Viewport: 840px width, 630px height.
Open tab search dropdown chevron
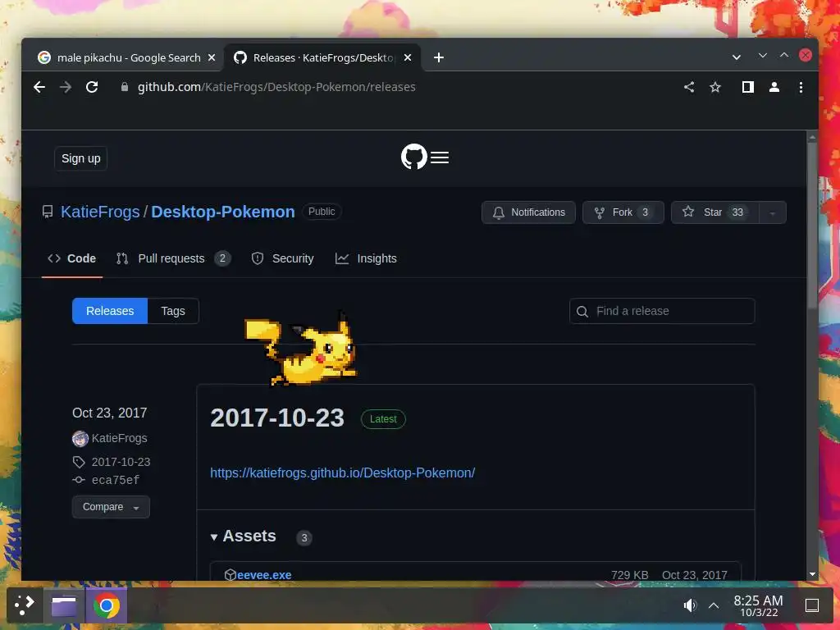[x=737, y=57]
